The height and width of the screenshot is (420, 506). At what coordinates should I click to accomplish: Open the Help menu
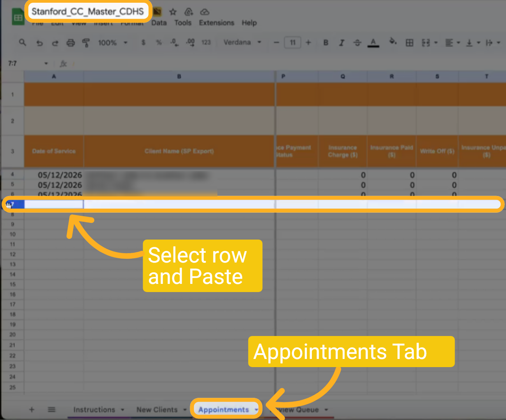click(x=249, y=23)
